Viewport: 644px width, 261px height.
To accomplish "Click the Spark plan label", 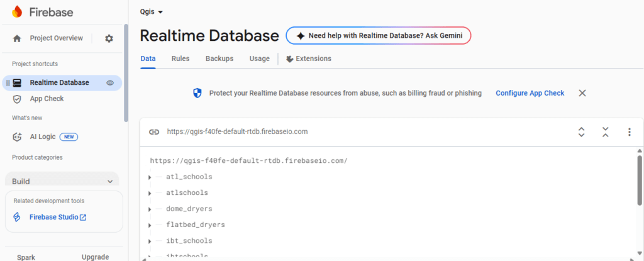I will (x=26, y=257).
